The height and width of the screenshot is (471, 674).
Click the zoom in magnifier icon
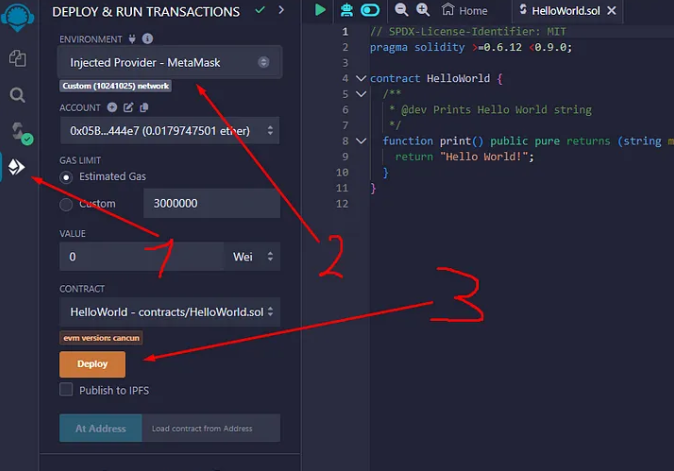pos(423,9)
